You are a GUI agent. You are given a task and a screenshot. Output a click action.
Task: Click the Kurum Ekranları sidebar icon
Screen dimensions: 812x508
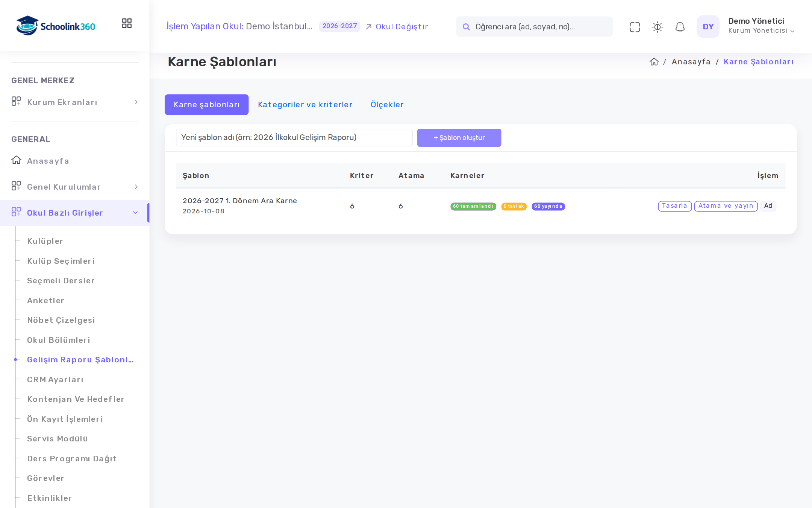click(16, 101)
